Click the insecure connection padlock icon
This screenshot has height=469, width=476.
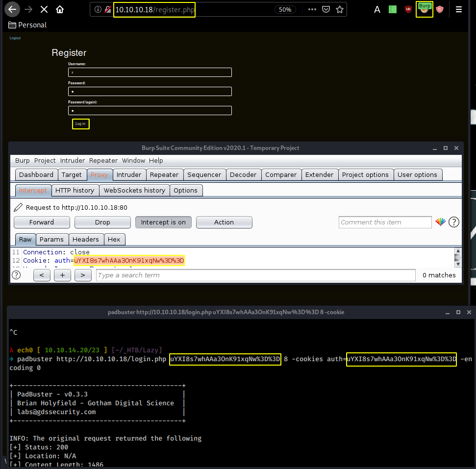click(108, 9)
